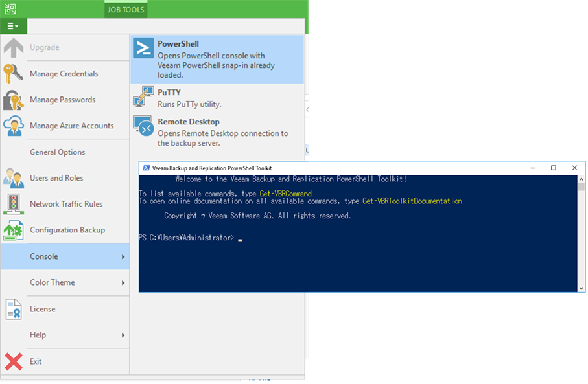Click the Get-VBRToolkitDocumentation text in console
The image size is (588, 384).
click(412, 201)
